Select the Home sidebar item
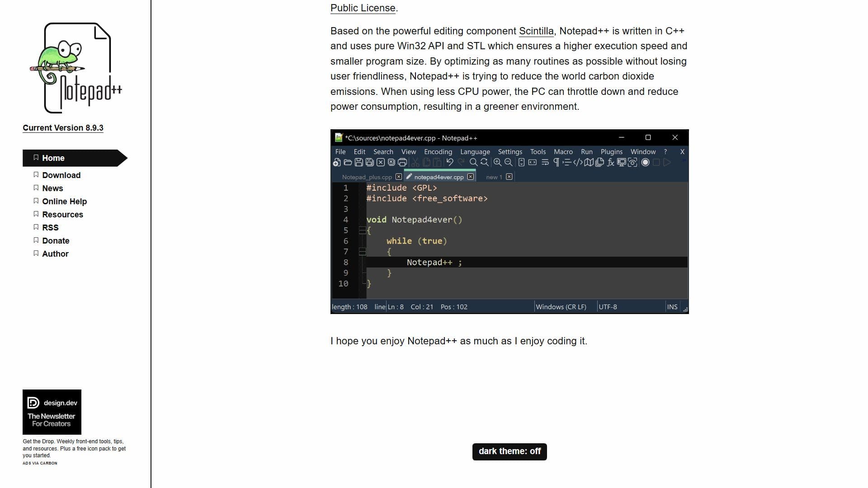Screen dimensions: 868x488 coord(75,158)
